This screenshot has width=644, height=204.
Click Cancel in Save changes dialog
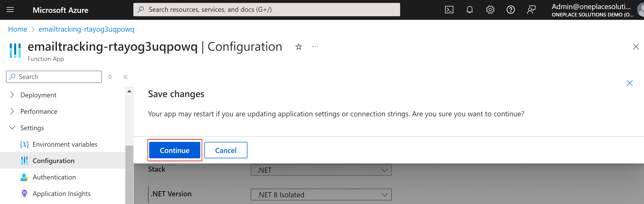tap(226, 150)
